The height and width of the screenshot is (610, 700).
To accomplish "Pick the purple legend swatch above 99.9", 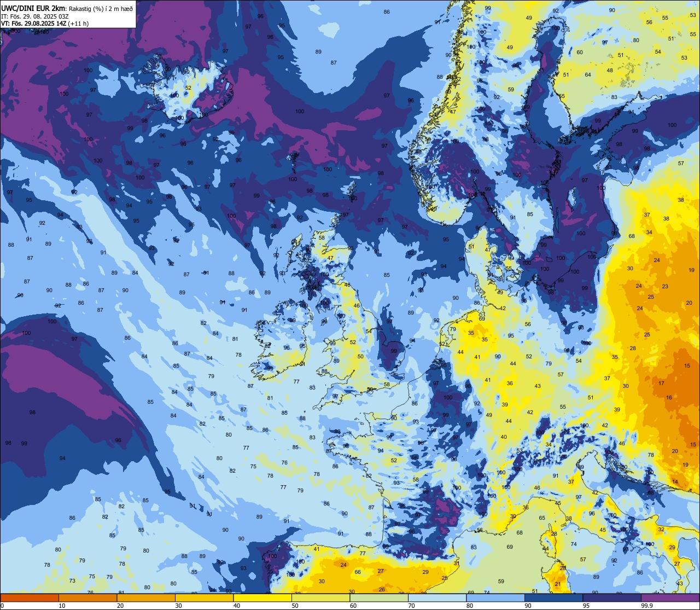I will [x=670, y=598].
